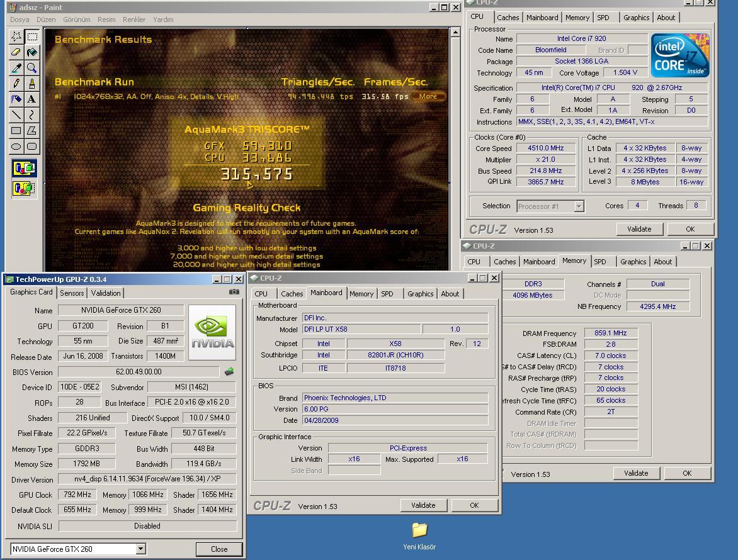This screenshot has width=738, height=560.
Task: Pick the Color Picker eyedropper tool
Action: (x=16, y=68)
